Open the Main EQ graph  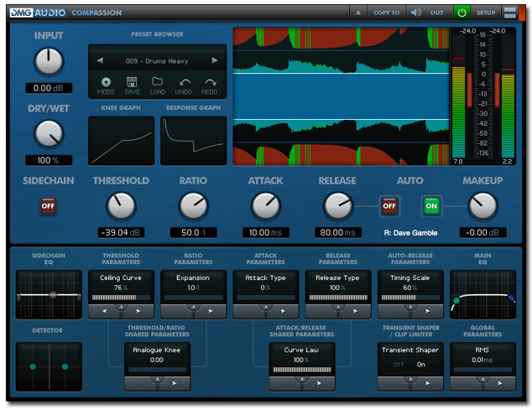(x=482, y=294)
